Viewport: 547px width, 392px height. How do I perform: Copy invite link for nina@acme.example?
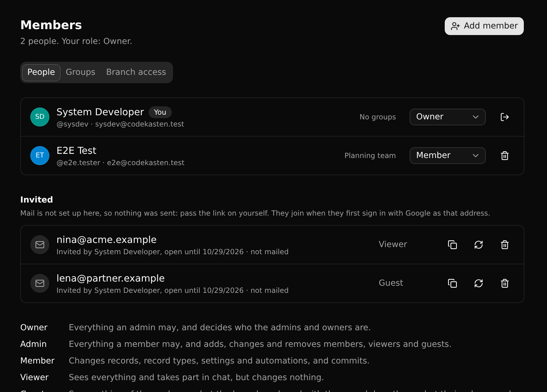(x=452, y=245)
